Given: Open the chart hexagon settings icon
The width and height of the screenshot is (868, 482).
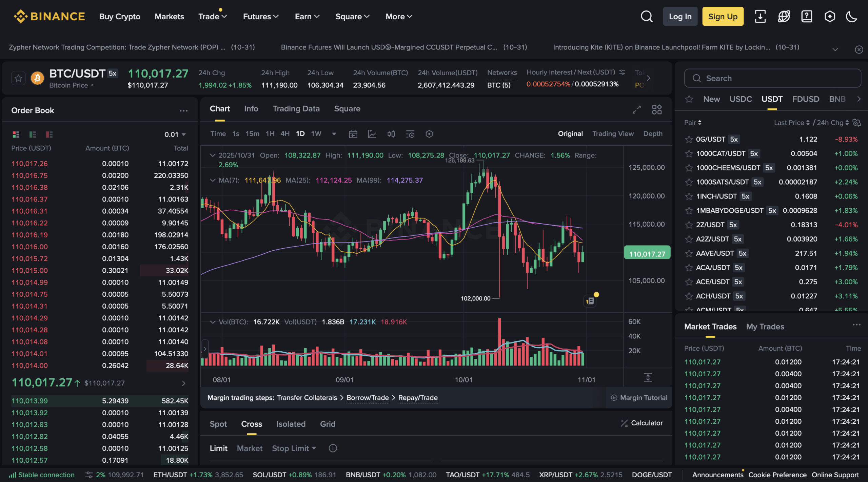Looking at the screenshot, I should coord(429,134).
